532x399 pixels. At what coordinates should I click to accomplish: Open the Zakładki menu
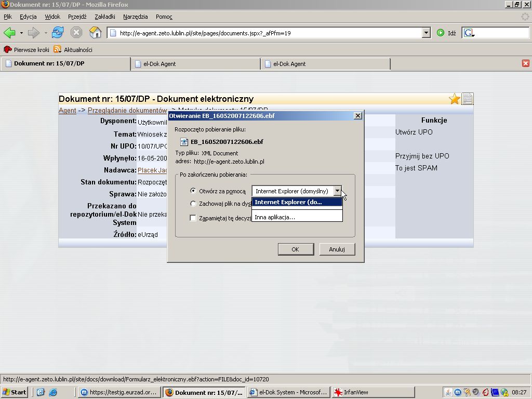pyautogui.click(x=105, y=17)
